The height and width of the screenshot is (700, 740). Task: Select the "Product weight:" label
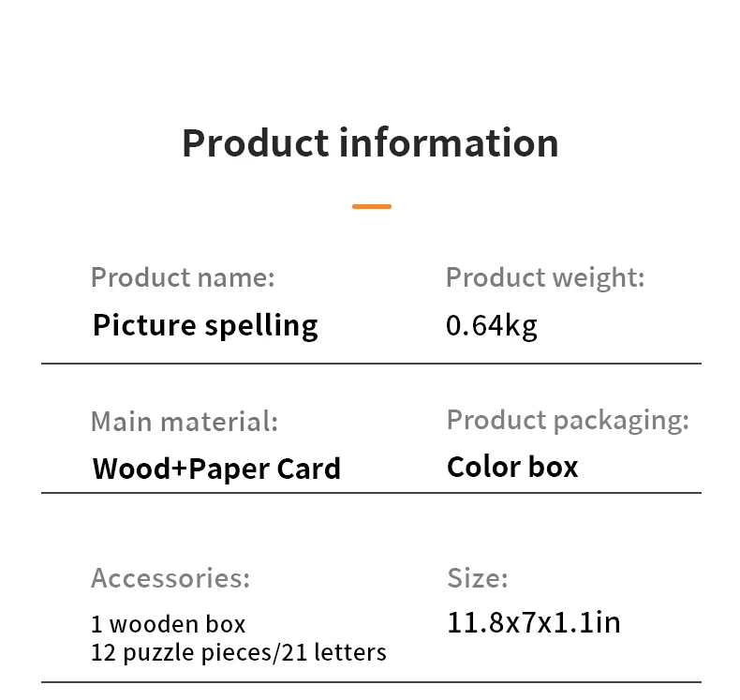(545, 277)
